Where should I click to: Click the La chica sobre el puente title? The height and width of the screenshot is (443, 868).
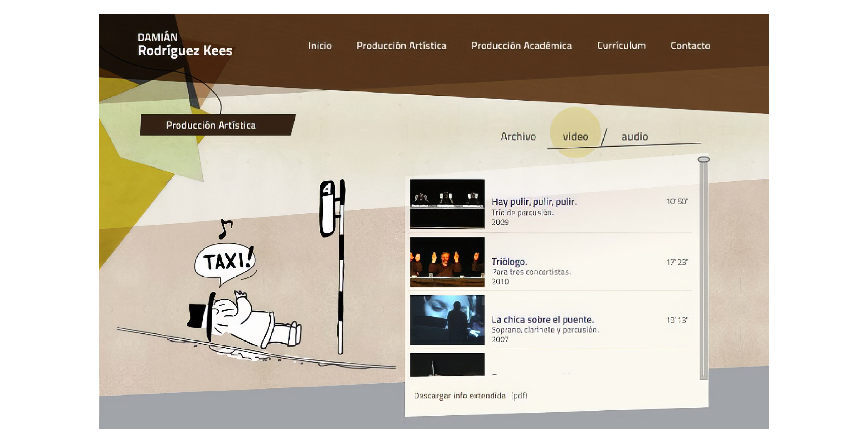pyautogui.click(x=542, y=319)
